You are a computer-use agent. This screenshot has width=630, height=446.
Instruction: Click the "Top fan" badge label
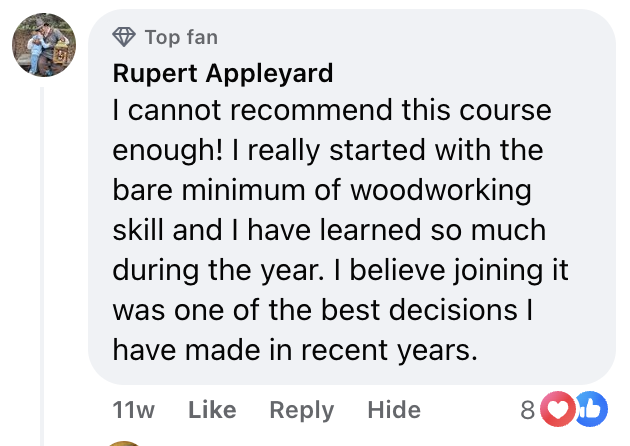(x=180, y=37)
